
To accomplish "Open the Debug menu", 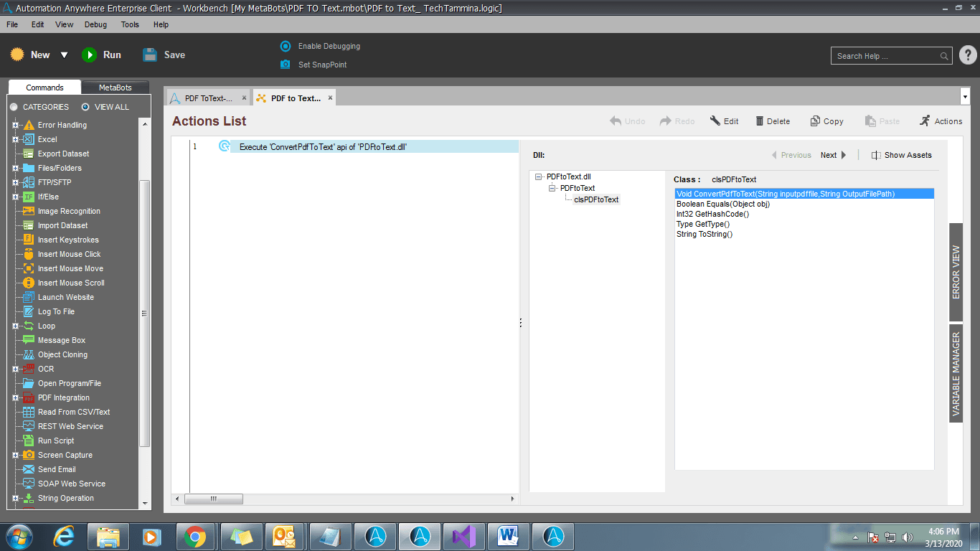I will 95,24.
